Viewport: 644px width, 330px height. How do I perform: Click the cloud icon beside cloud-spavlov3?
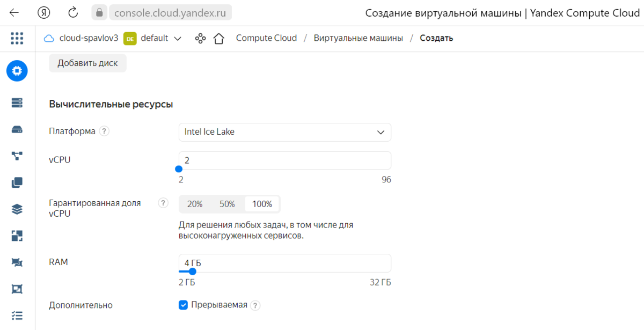click(x=49, y=38)
